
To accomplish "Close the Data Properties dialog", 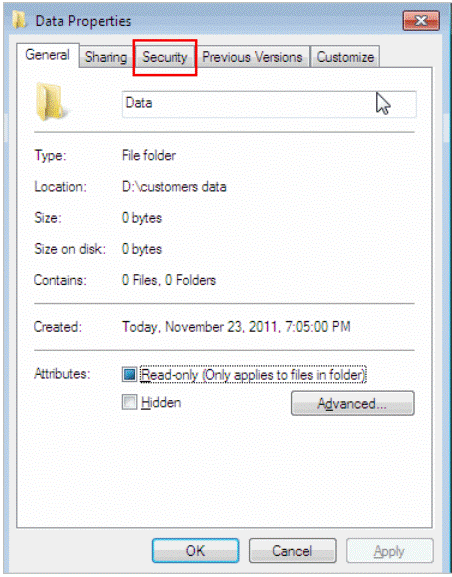I will (421, 21).
